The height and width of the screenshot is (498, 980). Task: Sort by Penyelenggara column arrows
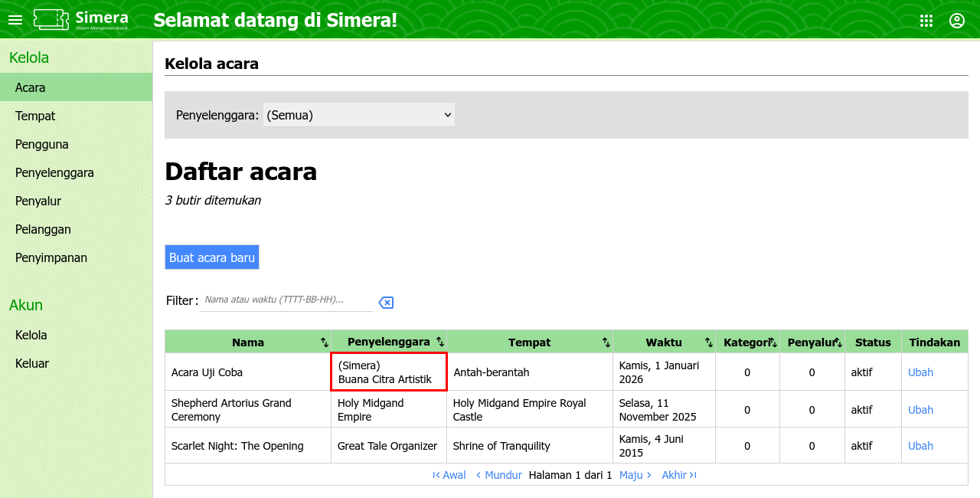click(x=440, y=342)
